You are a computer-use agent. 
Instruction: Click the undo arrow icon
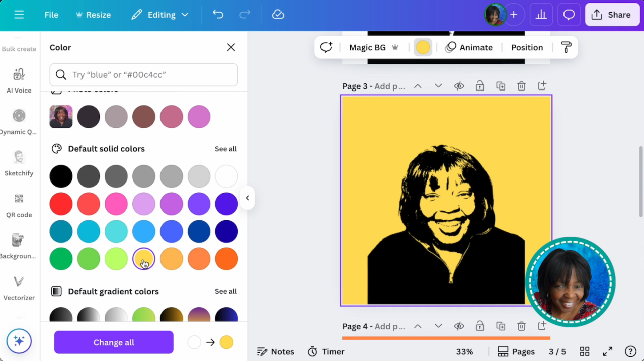[x=218, y=15]
